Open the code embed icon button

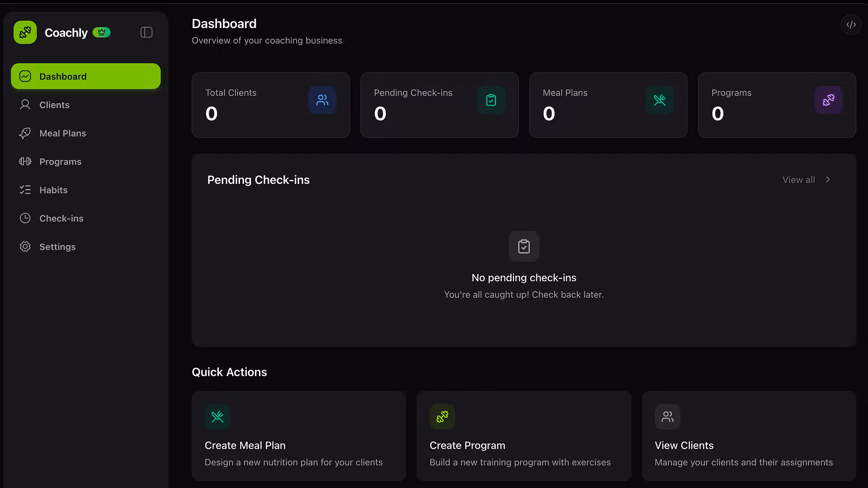click(x=851, y=24)
